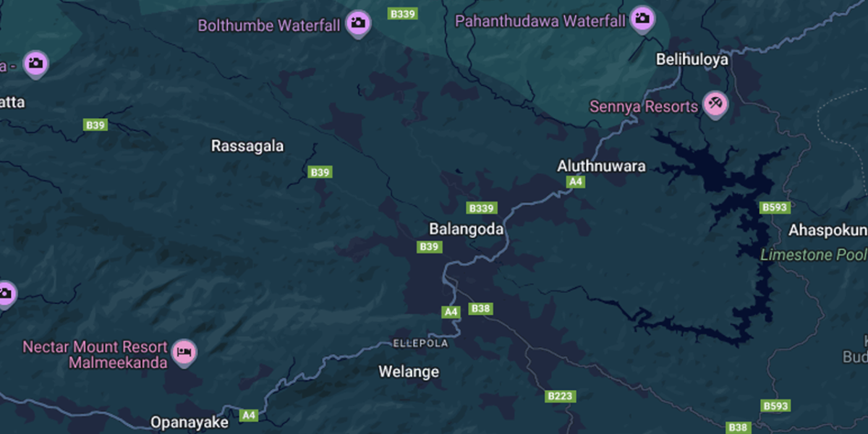Click the B593 shield near Ahaspokuna
Viewport: 868px width, 434px height.
pos(775,208)
